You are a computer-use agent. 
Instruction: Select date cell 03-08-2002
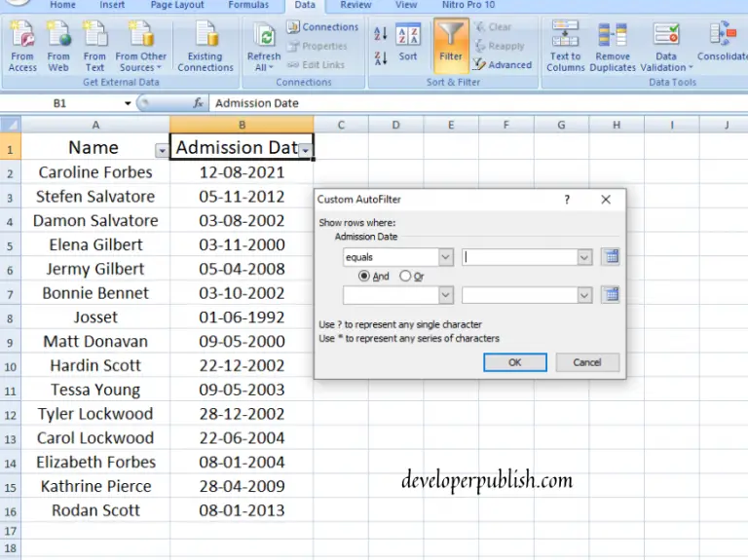[x=242, y=221]
